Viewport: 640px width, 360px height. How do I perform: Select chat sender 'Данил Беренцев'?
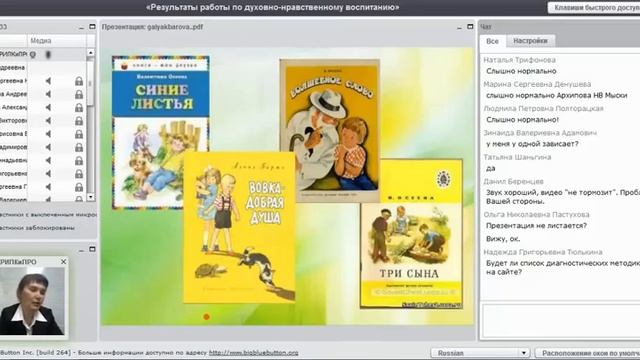point(513,182)
